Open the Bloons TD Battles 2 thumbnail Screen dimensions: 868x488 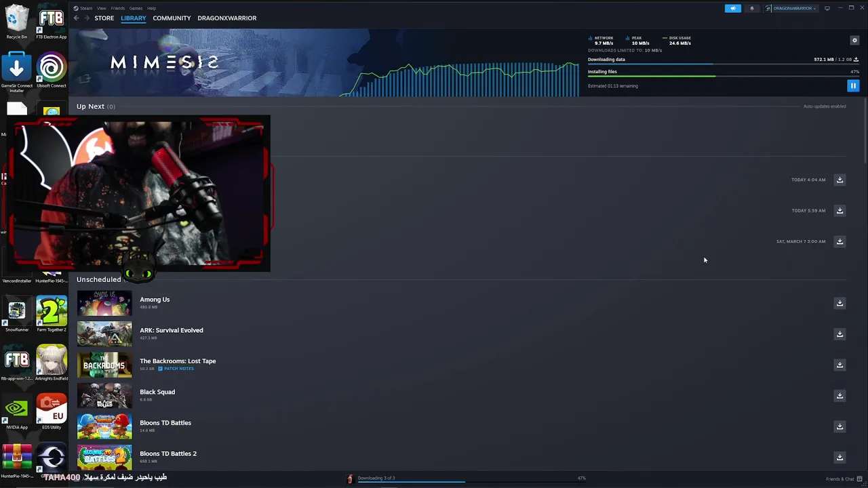tap(104, 457)
